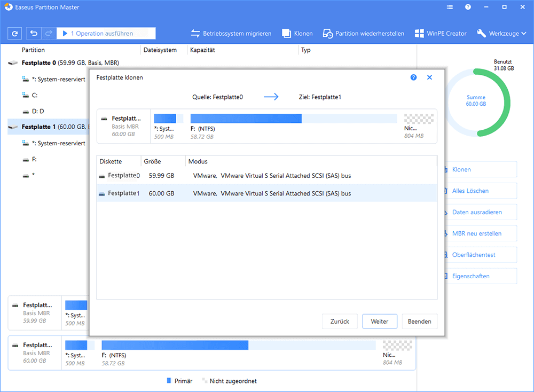Click the Nicht zugeordnet legend swatch
The image size is (534, 392).
(205, 381)
